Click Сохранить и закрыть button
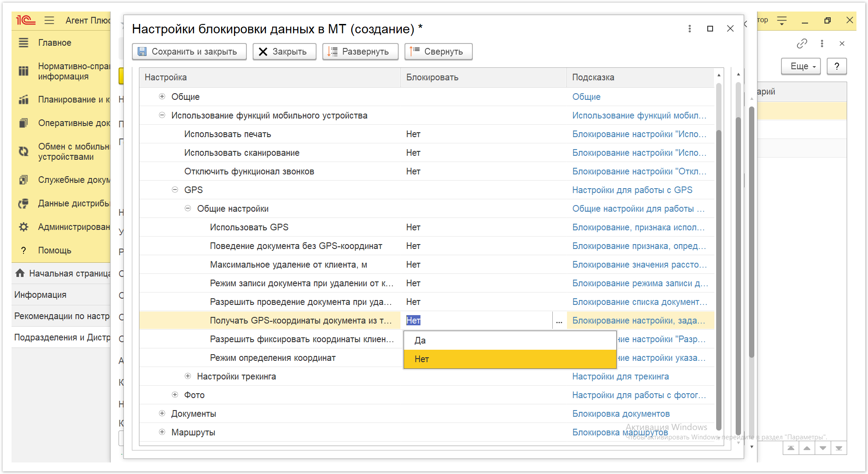 (x=190, y=51)
